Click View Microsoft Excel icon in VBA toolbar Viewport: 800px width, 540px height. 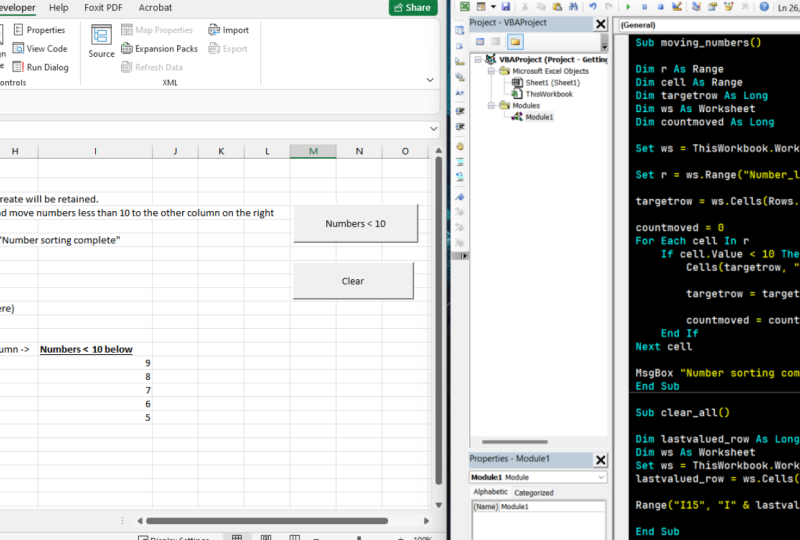coord(465,7)
